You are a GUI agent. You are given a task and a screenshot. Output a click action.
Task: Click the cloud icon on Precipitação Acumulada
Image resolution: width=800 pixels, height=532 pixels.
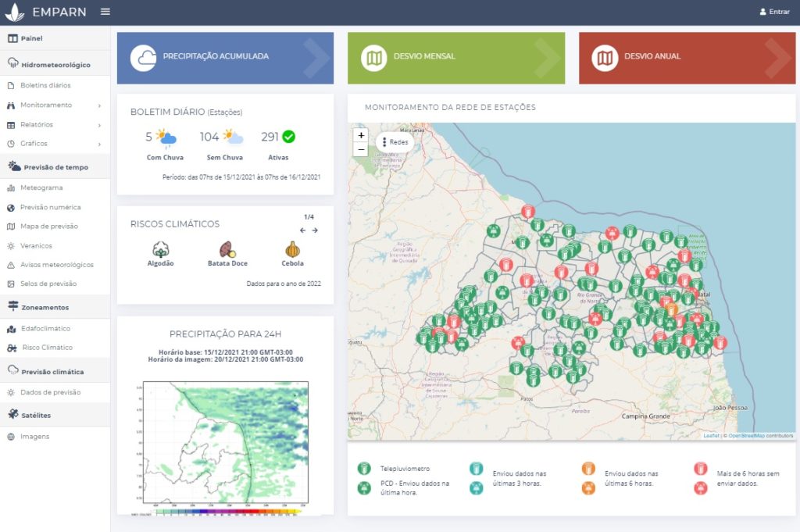pyautogui.click(x=144, y=58)
